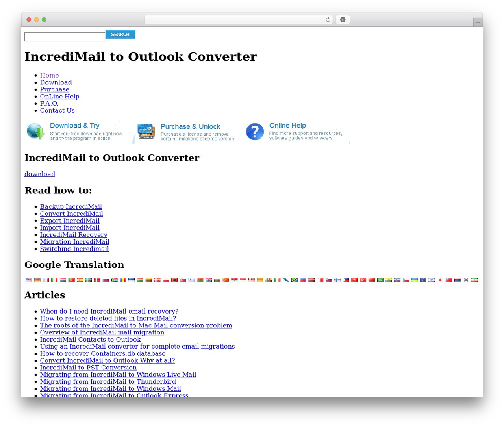The image size is (504, 427).
Task: Pick the Portuguese flag translation icon
Action: [72, 280]
